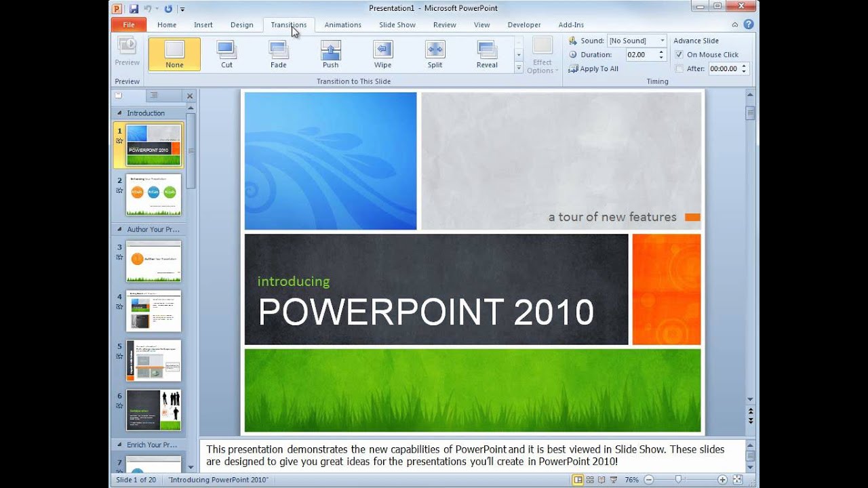Viewport: 868px width, 488px height.
Task: Collapse the Enrich Your Pr... section
Action: tap(120, 445)
